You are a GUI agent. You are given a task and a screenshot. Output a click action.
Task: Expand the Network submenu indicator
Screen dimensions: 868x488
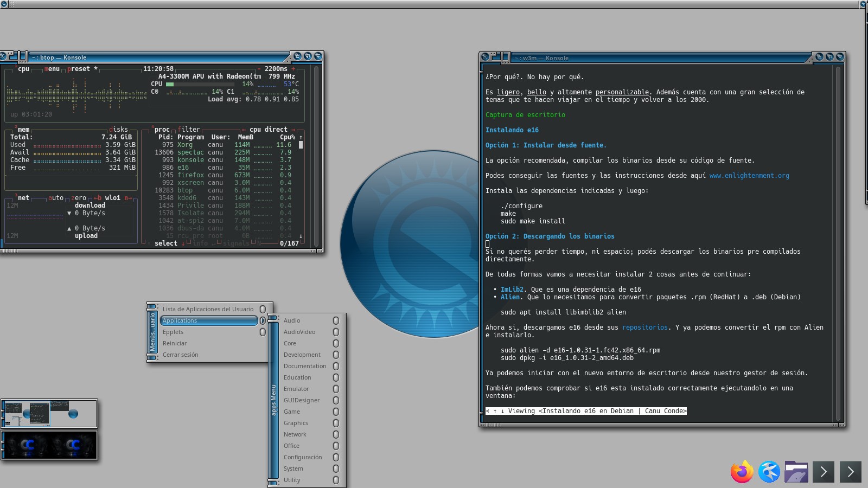click(x=336, y=434)
